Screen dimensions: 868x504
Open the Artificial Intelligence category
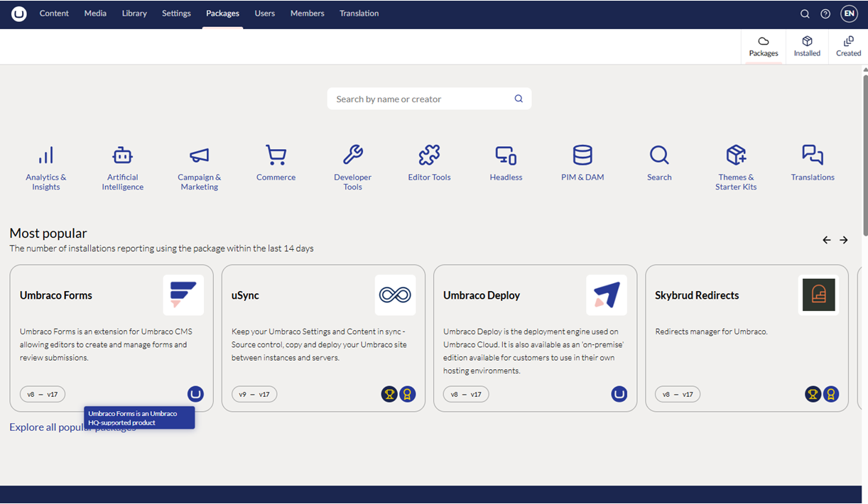click(123, 168)
